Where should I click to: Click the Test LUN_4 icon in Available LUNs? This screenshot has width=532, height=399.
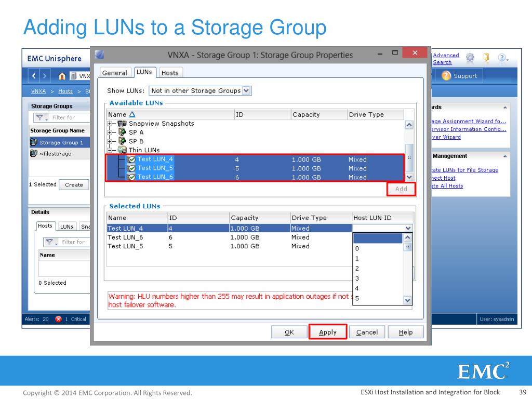tap(131, 159)
